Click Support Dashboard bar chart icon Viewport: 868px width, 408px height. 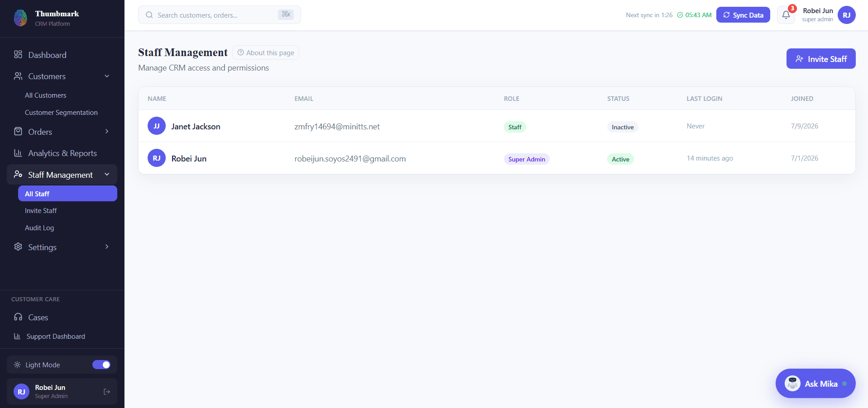(17, 336)
